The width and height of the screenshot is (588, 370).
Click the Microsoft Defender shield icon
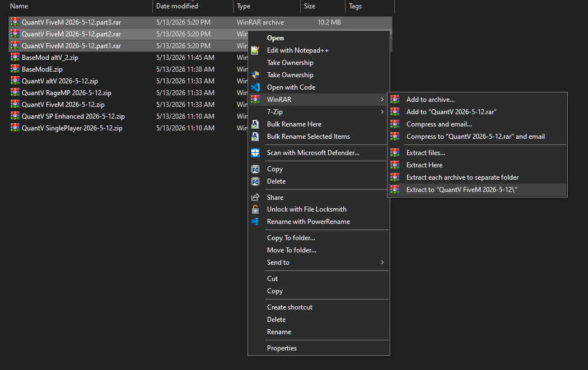(x=255, y=153)
